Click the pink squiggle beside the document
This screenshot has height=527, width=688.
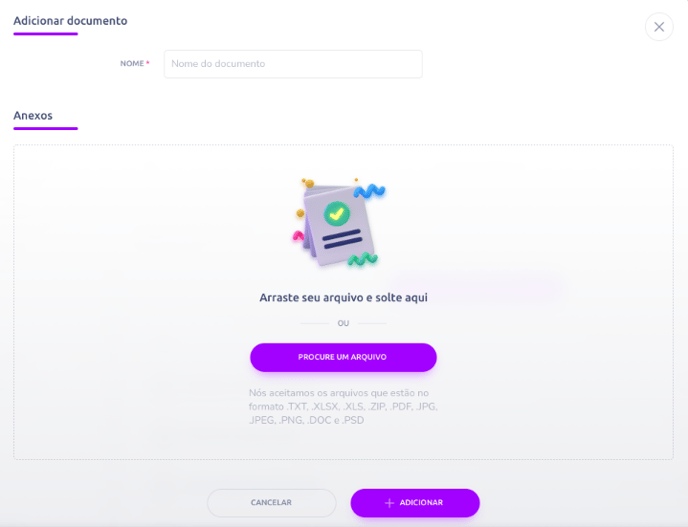pyautogui.click(x=298, y=236)
